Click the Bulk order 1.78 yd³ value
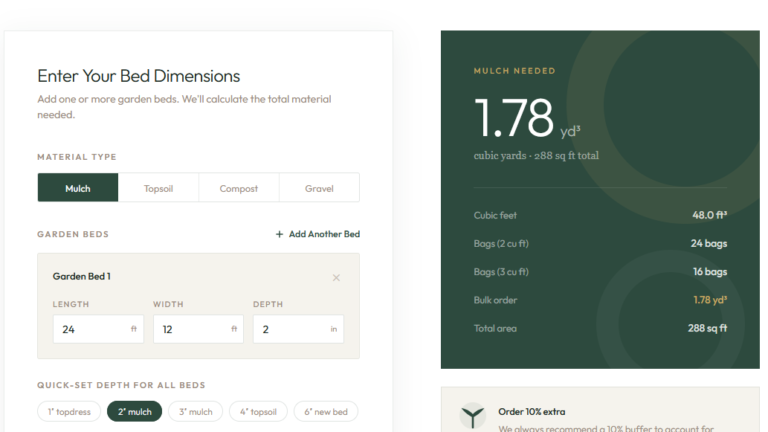Viewport: 768px width, 432px height. tap(710, 300)
